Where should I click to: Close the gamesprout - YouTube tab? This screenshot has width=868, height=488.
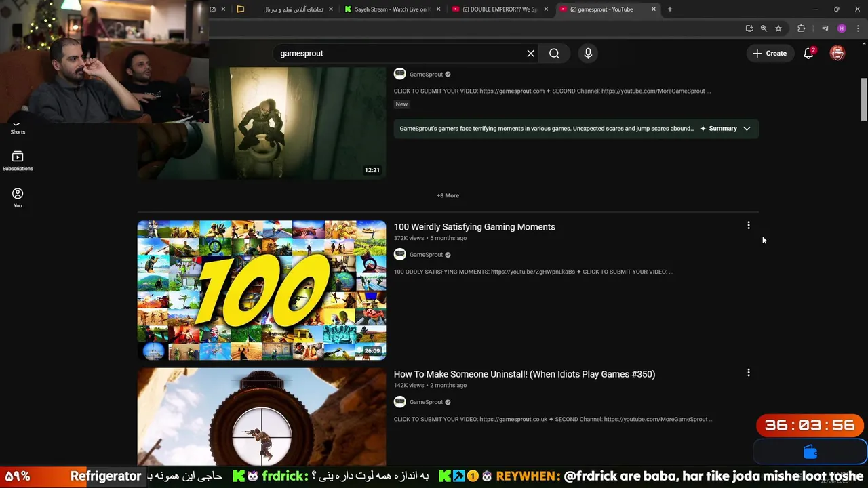coord(654,9)
